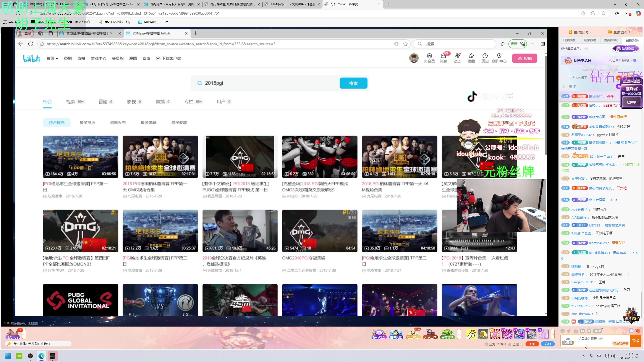
Task: Expand the 任务大厅 panel arrow
Action: pyautogui.click(x=24, y=334)
